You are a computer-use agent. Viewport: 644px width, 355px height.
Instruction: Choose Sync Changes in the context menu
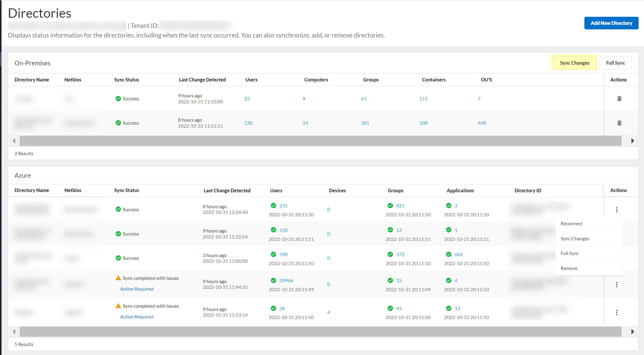point(575,238)
